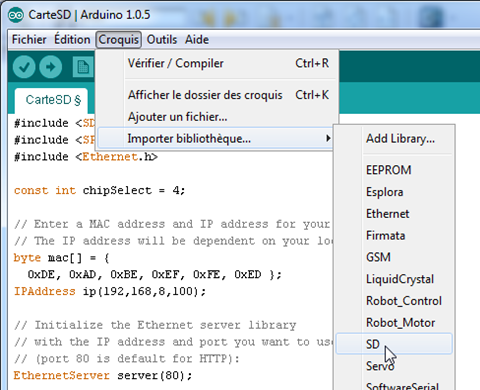Screen dimensions: 480x390
Task: Click '// Enter a MAC address' comment line
Action: (x=172, y=224)
